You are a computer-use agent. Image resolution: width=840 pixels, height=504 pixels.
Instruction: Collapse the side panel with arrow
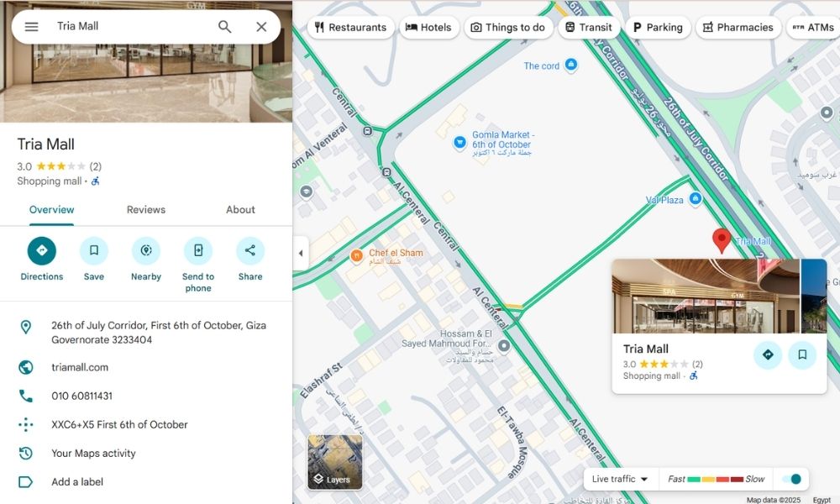pyautogui.click(x=301, y=253)
